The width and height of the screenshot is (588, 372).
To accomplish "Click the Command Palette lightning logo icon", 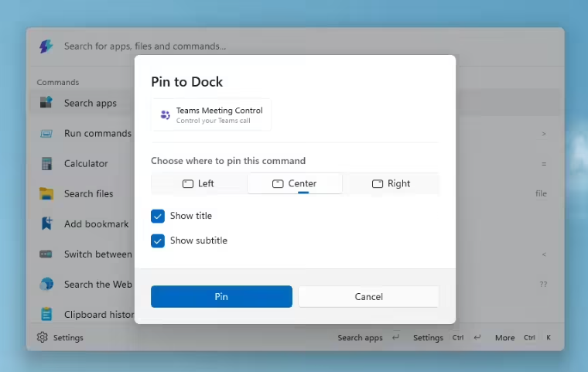I will point(46,46).
